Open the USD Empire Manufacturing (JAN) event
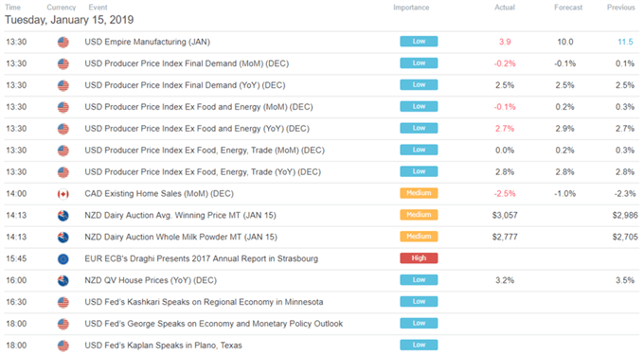Image resolution: width=644 pixels, height=355 pixels. tap(147, 42)
